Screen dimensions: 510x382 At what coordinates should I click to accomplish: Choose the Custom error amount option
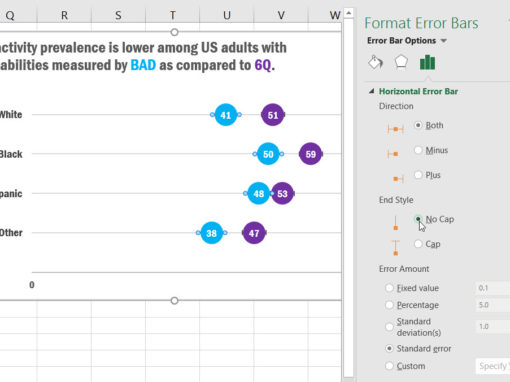pos(389,366)
